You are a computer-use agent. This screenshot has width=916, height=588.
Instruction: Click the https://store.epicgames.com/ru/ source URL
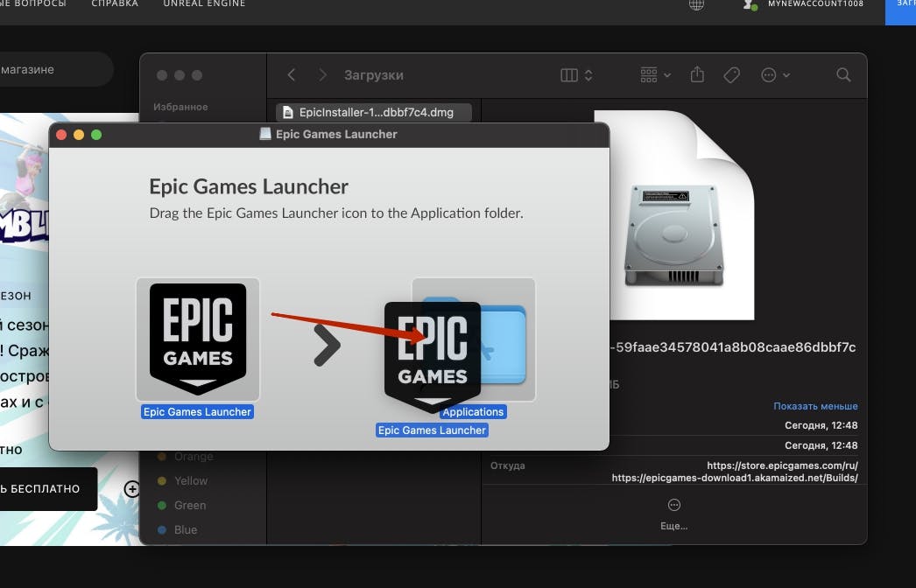coord(782,465)
